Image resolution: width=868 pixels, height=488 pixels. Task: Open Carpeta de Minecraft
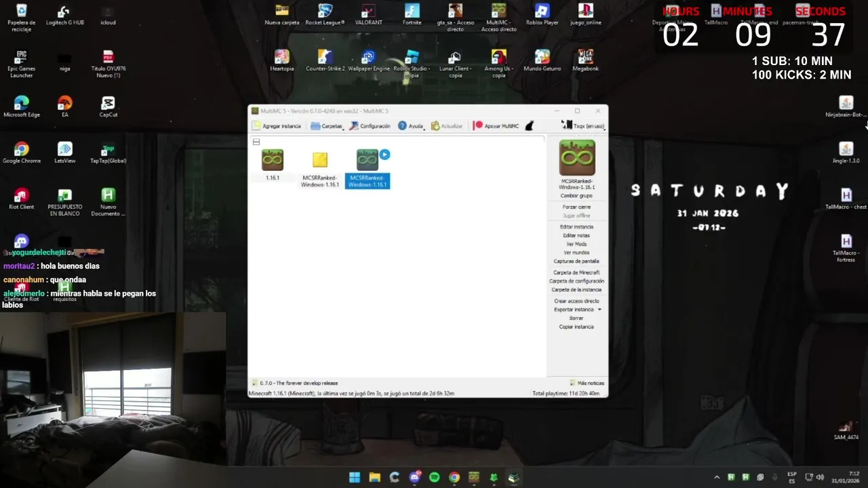(576, 272)
